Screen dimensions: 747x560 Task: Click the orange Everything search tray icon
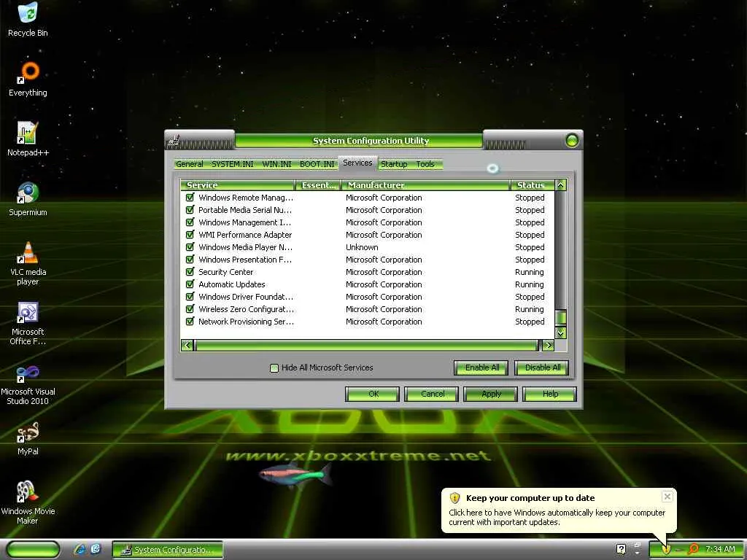(x=694, y=549)
